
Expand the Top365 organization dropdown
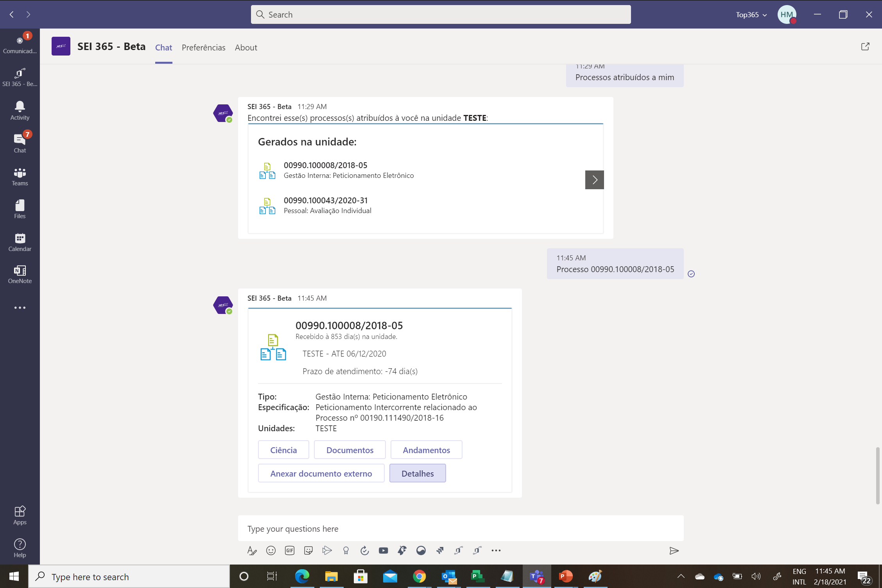coord(751,15)
